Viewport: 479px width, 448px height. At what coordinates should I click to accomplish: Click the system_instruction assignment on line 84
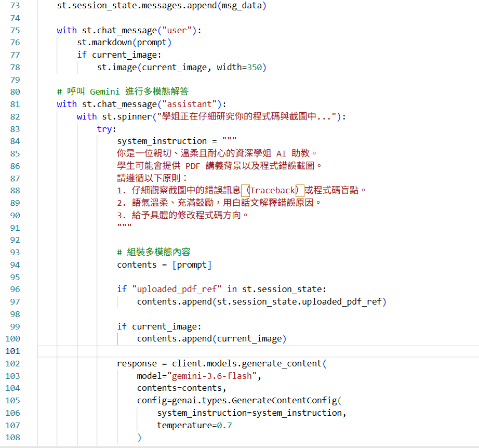tap(177, 141)
